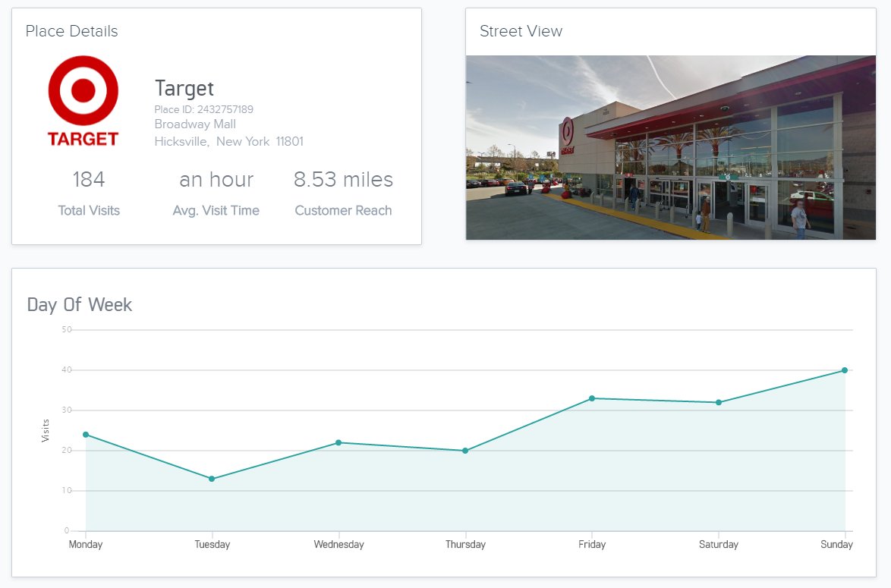Select the Saturday data point on chart
The height and width of the screenshot is (588, 891).
[x=719, y=402]
